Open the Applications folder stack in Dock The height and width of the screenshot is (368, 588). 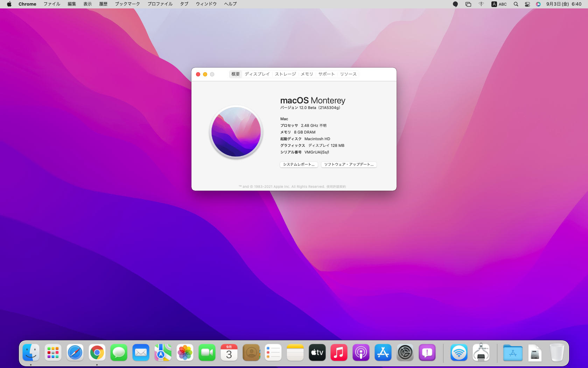click(513, 353)
